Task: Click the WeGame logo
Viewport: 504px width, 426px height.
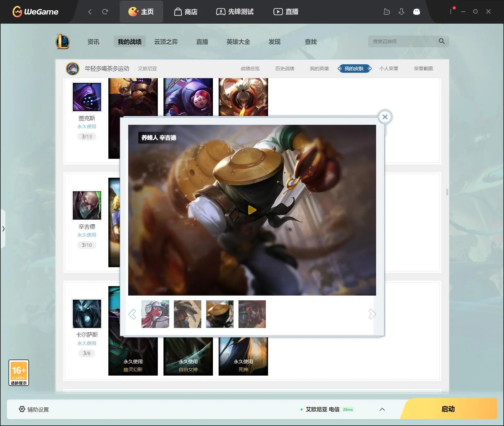Action: [35, 12]
